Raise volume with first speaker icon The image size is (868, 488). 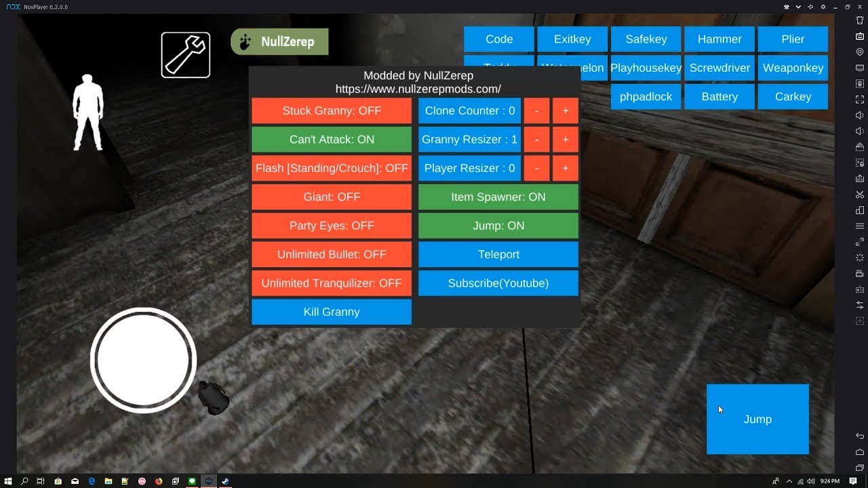[860, 115]
